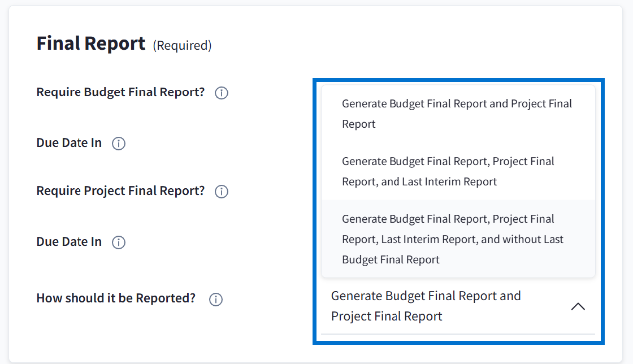The width and height of the screenshot is (633, 364).
Task: Collapse the report dropdown using the up chevron
Action: pos(578,306)
